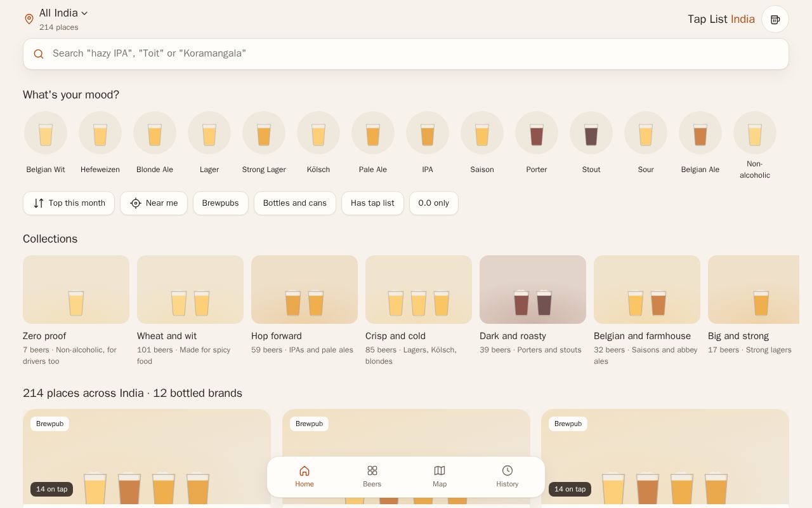Choose the Strong Lager mood icon
This screenshot has height=508, width=812.
pyautogui.click(x=264, y=133)
